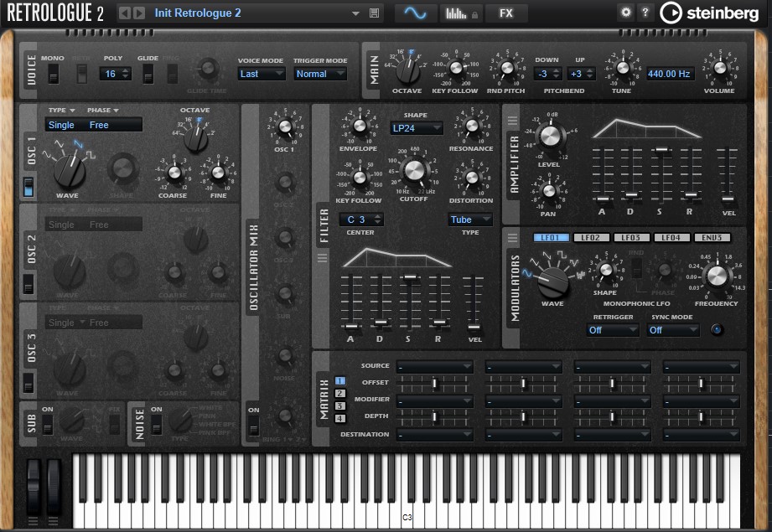
Task: Enable the OSC 3 power switch
Action: [x=28, y=382]
